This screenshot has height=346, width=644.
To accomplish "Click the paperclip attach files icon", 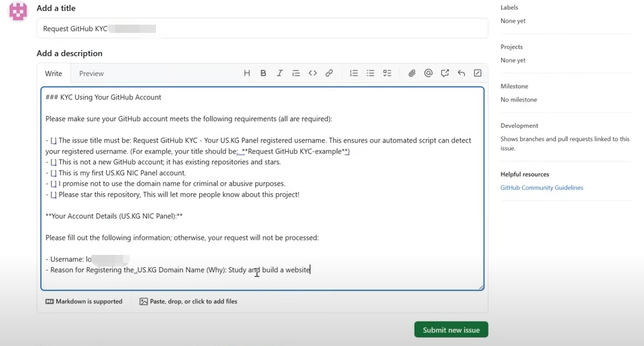I will point(412,73).
